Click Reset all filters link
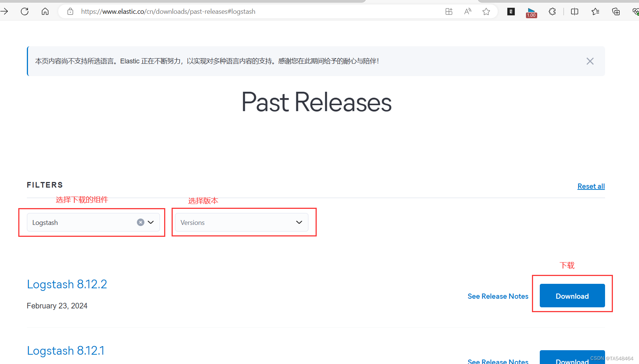The image size is (639, 364). point(591,186)
